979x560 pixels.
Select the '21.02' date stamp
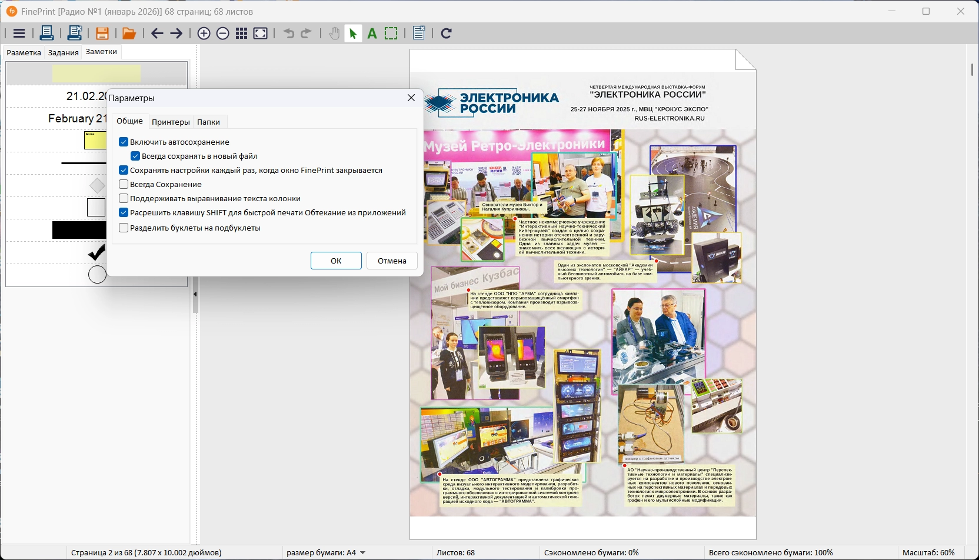coord(86,96)
